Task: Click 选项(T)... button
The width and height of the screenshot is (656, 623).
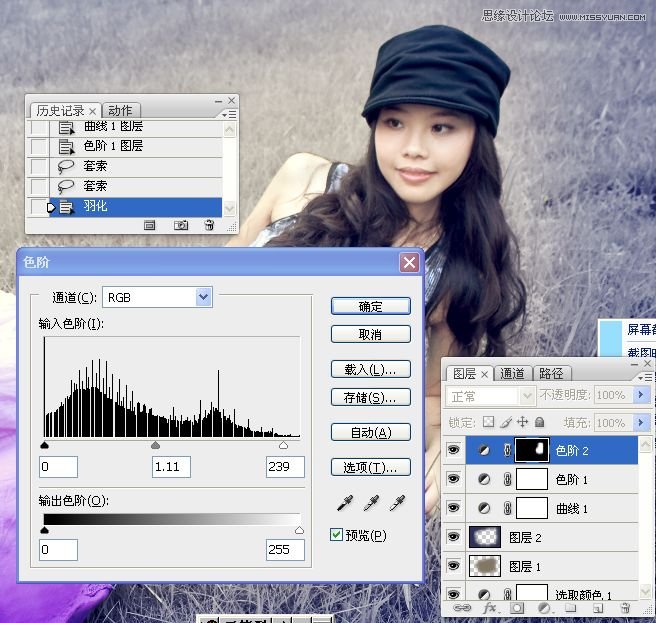Action: click(x=371, y=467)
